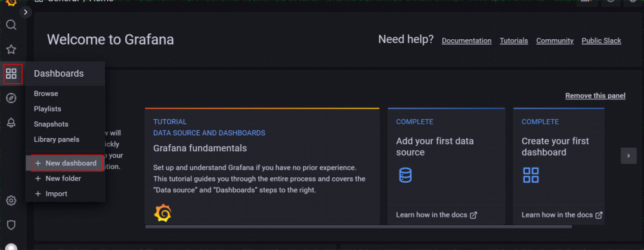Screen dimensions: 644x250
Task: Click the horizontal scrollbar under the cards
Action: tap(358, 226)
